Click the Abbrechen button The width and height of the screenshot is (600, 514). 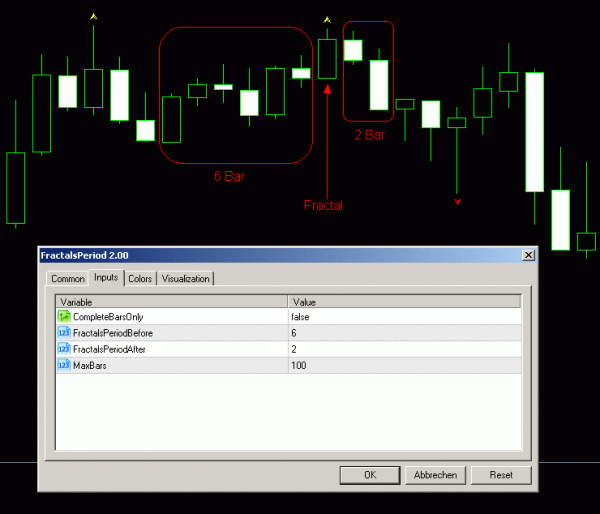435,475
